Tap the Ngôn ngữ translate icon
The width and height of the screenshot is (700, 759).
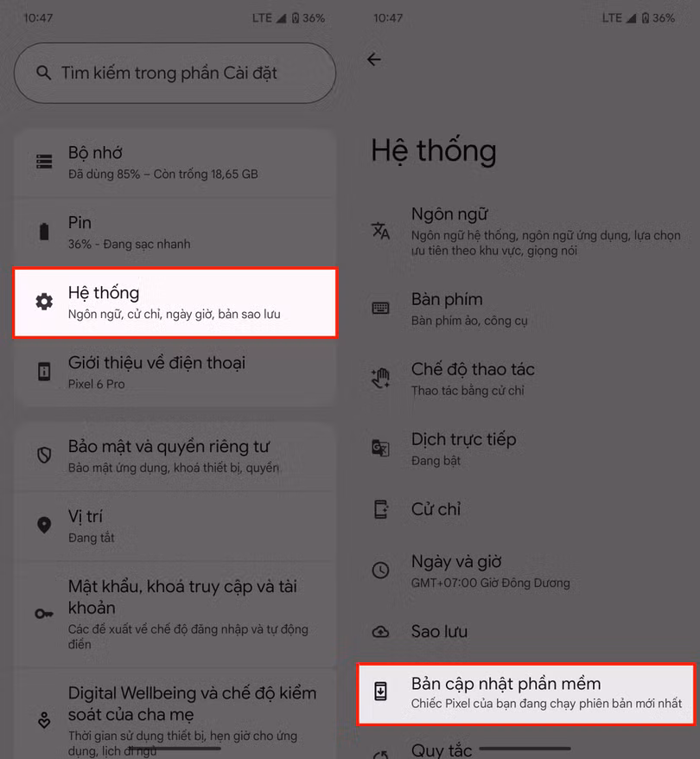(380, 231)
